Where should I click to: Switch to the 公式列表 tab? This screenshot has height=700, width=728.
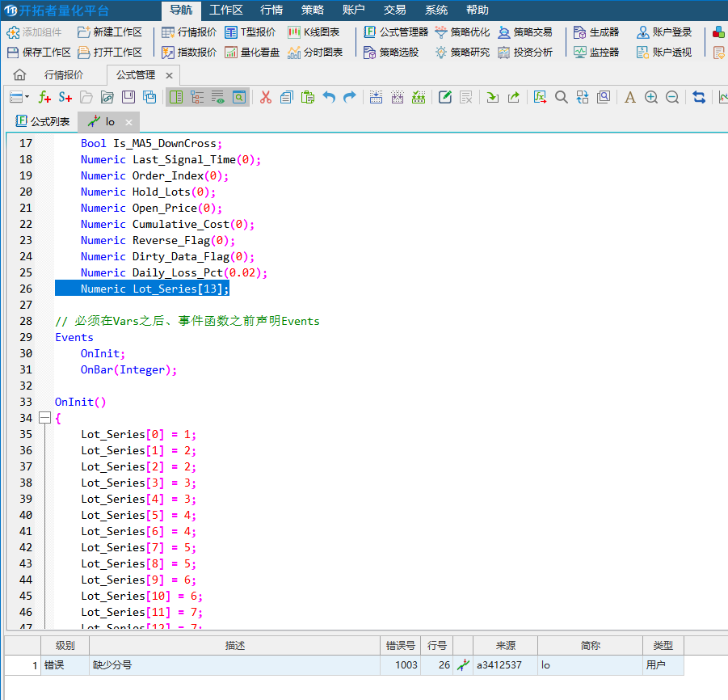coord(43,122)
